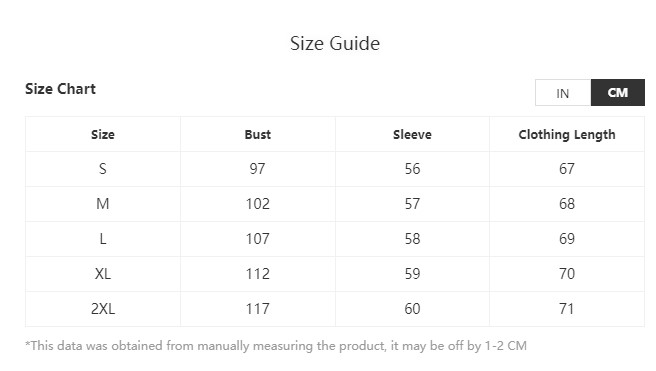Click the measurement disclaimer footnote
The image size is (656, 371).
coord(276,346)
